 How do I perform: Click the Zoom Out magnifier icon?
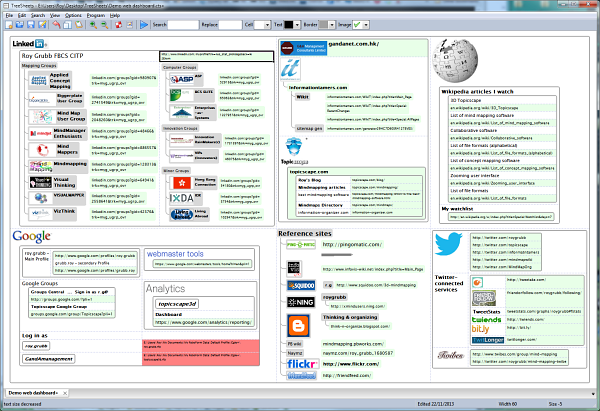coord(104,25)
